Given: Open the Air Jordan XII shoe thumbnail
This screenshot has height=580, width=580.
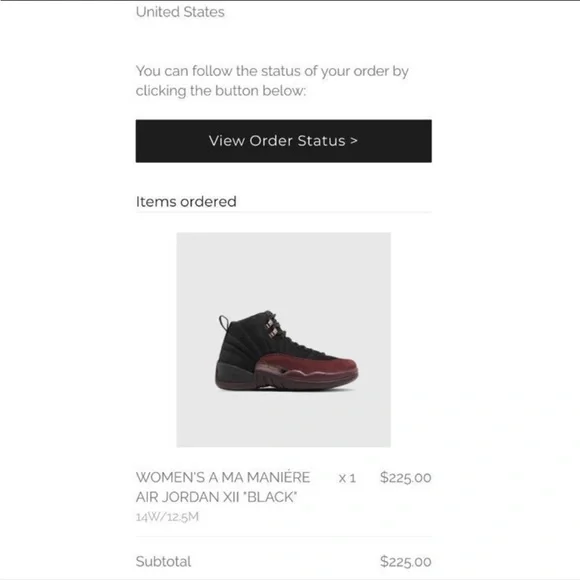Looking at the screenshot, I should [x=283, y=340].
